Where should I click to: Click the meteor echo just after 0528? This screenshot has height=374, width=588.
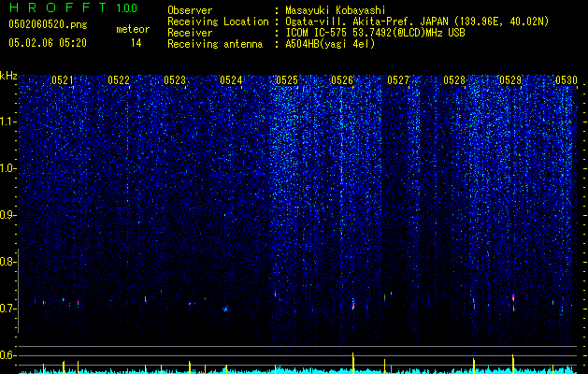[x=474, y=304]
